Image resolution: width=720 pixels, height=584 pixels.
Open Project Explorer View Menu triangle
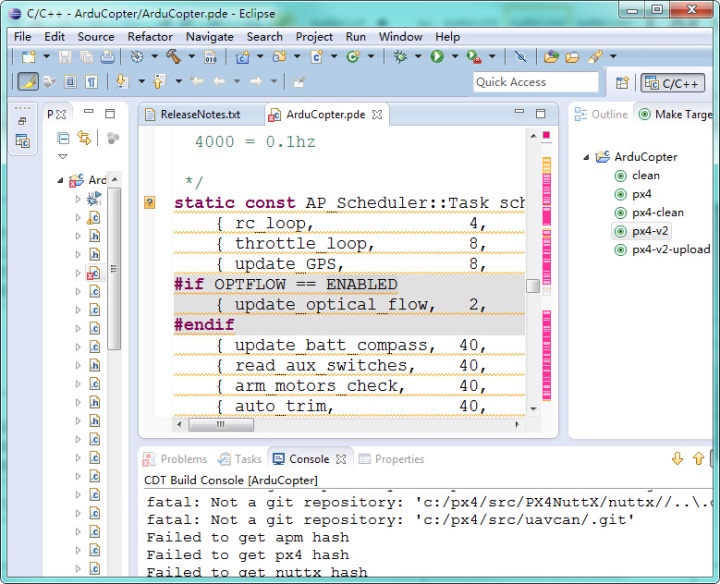click(63, 157)
